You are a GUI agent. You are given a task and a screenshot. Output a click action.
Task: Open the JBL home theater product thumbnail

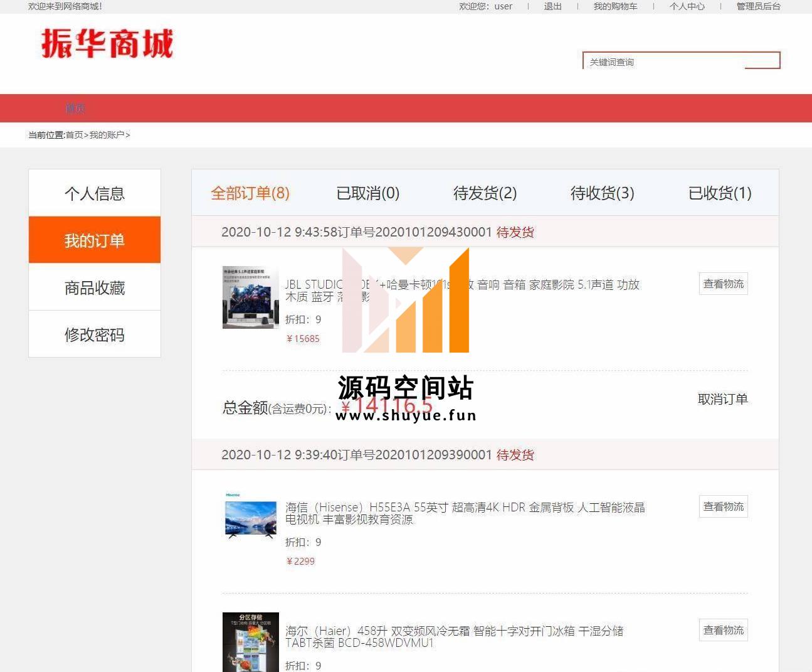click(x=251, y=297)
